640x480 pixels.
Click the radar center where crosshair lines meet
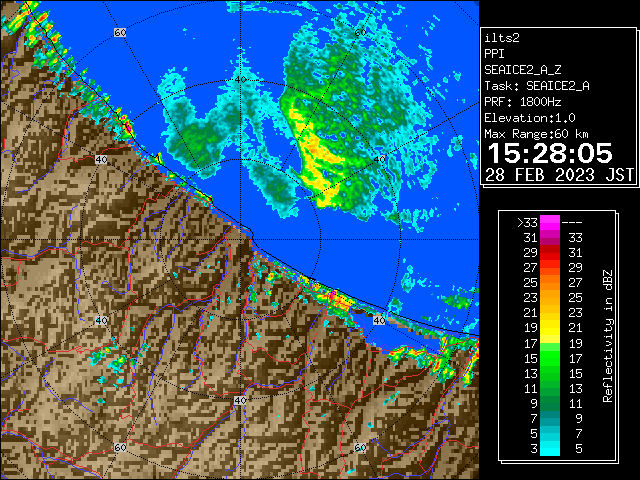240,240
